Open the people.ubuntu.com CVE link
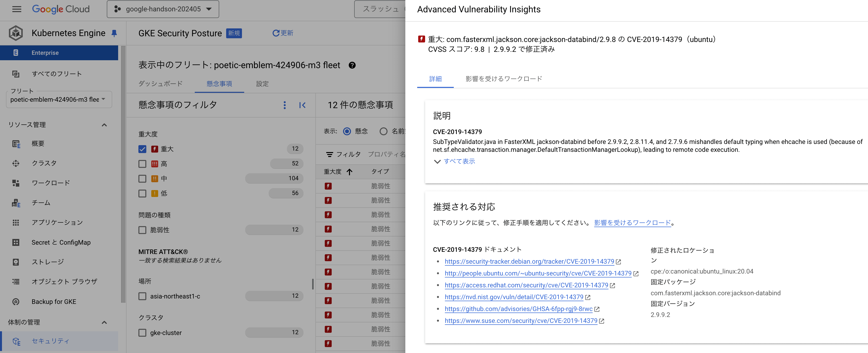 pyautogui.click(x=538, y=274)
